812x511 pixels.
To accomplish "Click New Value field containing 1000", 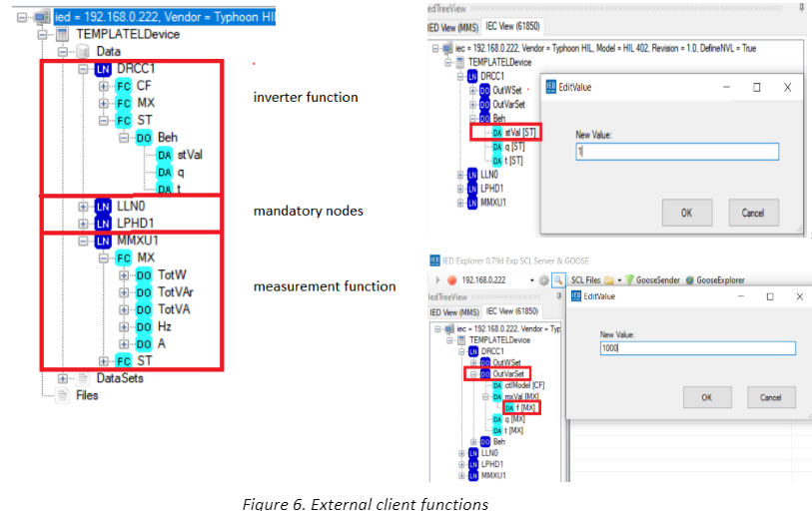I will coord(696,348).
